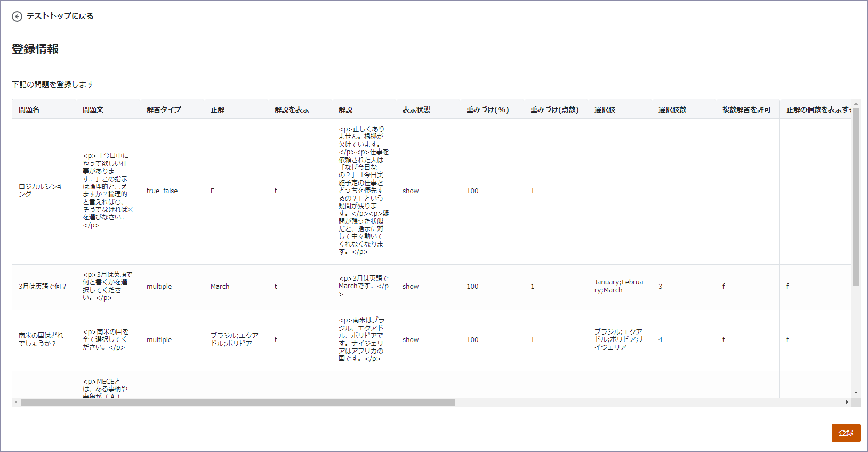Image resolution: width=868 pixels, height=452 pixels.
Task: Click the 正しくありません explanation cell
Action: point(364,191)
